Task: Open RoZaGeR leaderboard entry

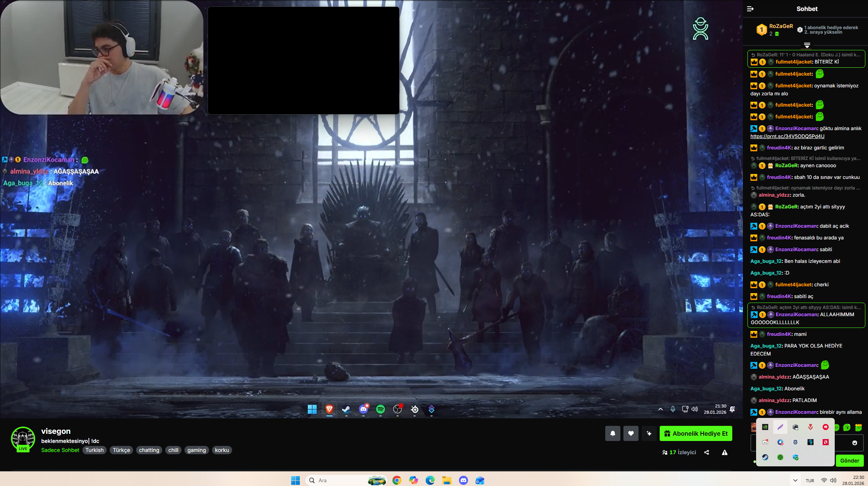Action: [774, 30]
